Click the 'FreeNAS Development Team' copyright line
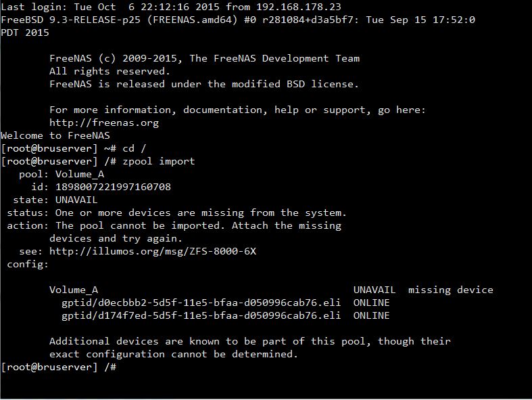The image size is (532, 400). (205, 58)
